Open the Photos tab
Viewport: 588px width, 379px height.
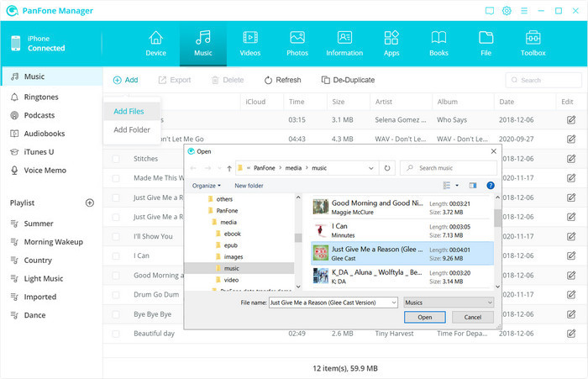(x=297, y=44)
